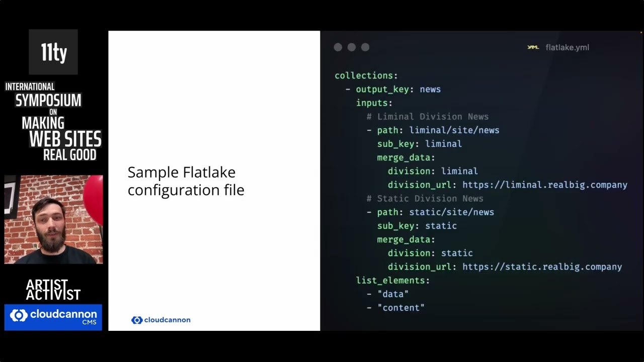Click the middle window dot in code window

point(352,47)
